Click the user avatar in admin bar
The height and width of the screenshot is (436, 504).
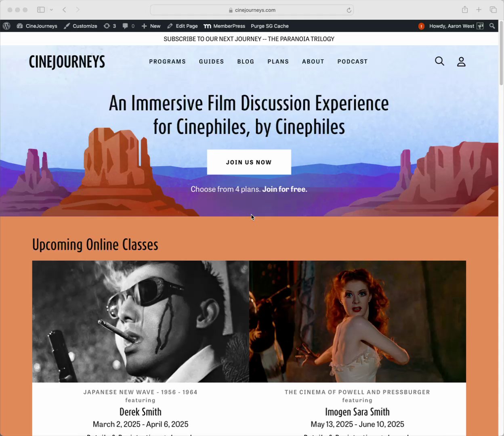(x=480, y=26)
